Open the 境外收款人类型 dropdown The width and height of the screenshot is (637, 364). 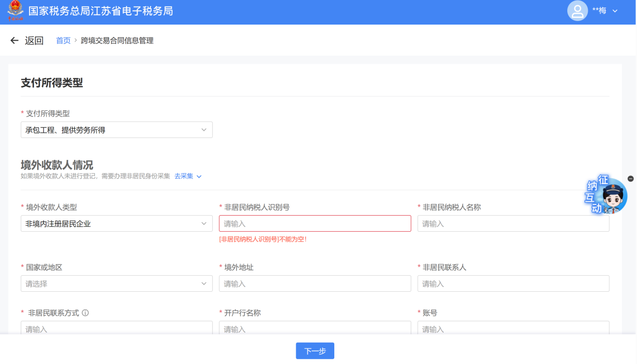116,224
